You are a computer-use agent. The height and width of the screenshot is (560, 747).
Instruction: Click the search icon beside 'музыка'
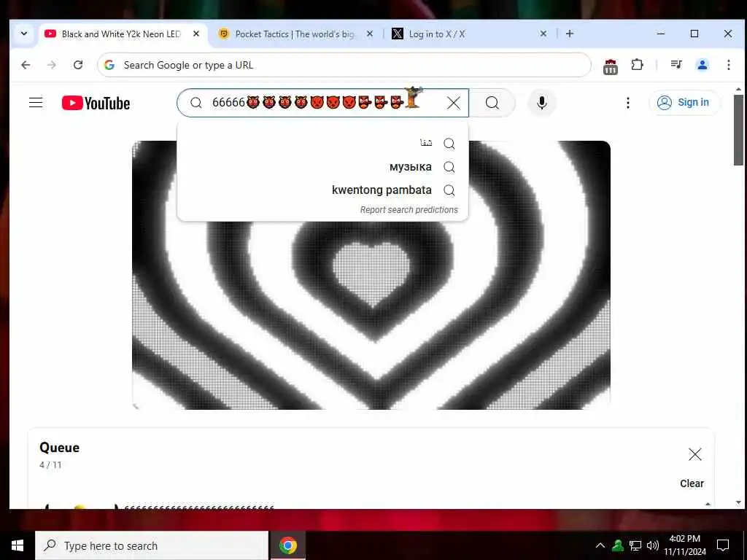click(449, 167)
